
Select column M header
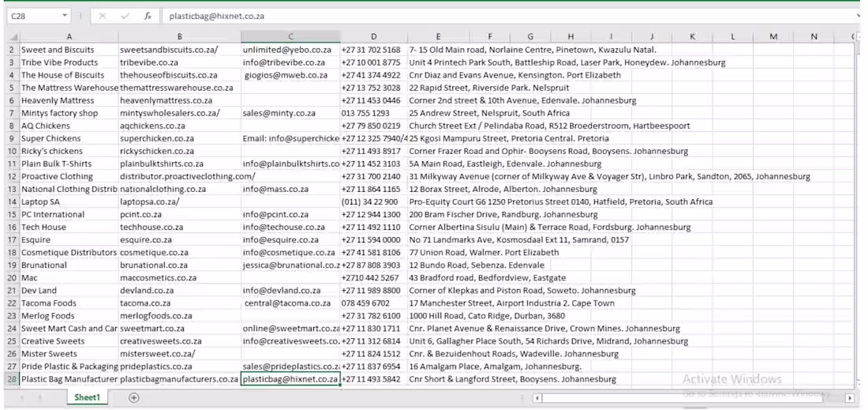(773, 37)
